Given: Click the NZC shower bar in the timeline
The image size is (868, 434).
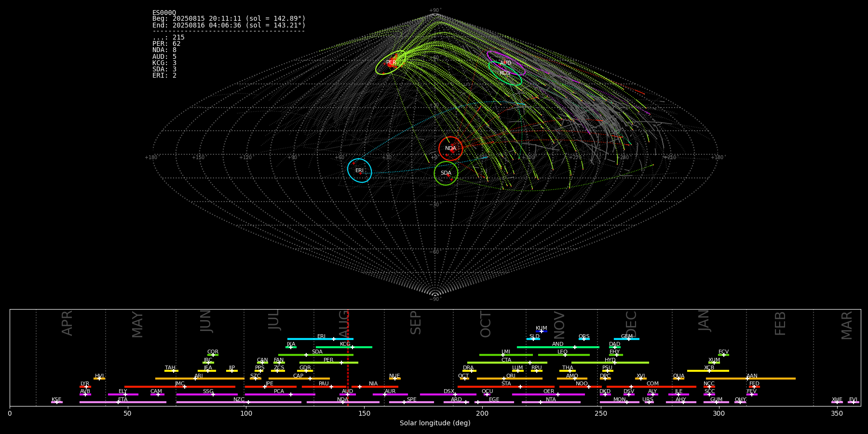Looking at the screenshot, I should (x=239, y=402).
